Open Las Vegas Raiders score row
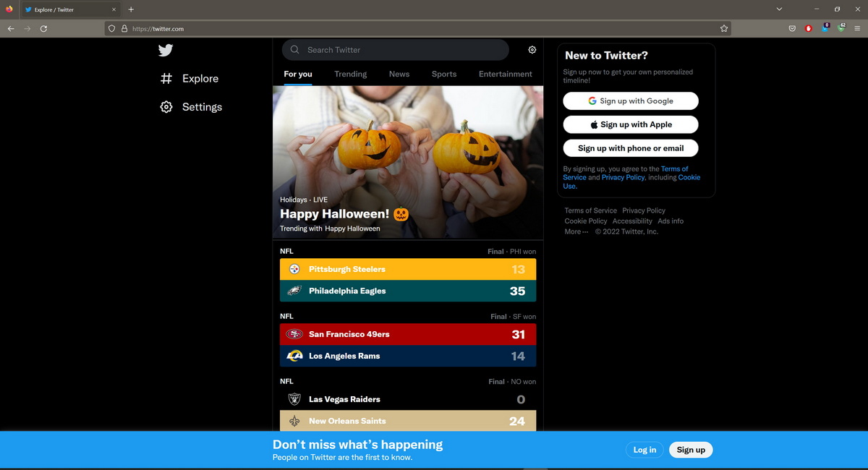The width and height of the screenshot is (868, 470). [408, 399]
